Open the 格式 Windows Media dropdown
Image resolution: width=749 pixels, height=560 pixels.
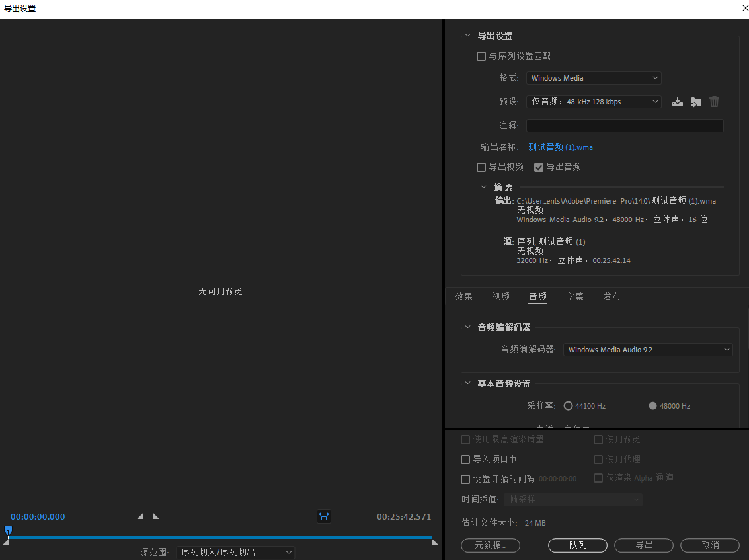pos(594,78)
